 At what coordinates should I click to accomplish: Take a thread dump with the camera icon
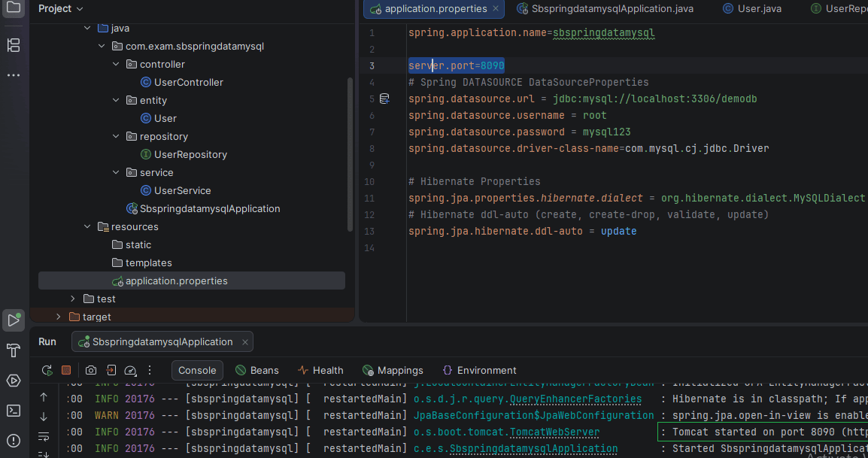(90, 370)
